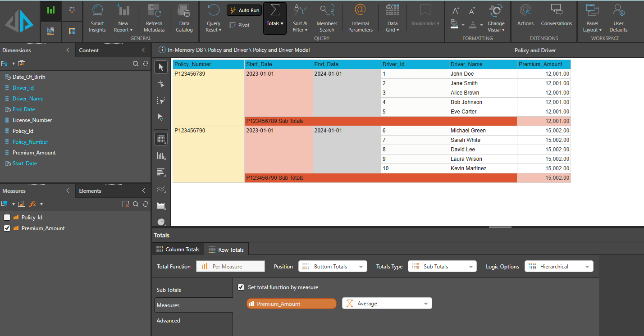Refresh Metadata from the ribbon
The width and height of the screenshot is (644, 336).
154,18
